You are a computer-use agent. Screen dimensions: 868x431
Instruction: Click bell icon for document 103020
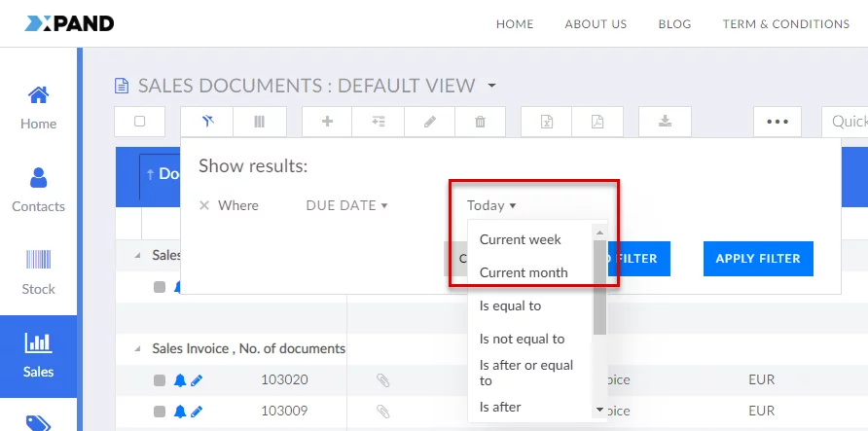pyautogui.click(x=179, y=380)
